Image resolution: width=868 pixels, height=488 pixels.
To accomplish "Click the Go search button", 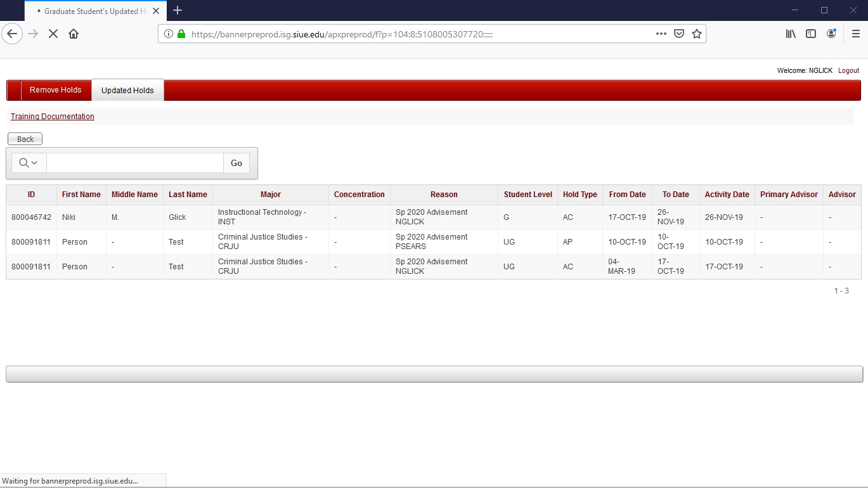I will pyautogui.click(x=236, y=163).
